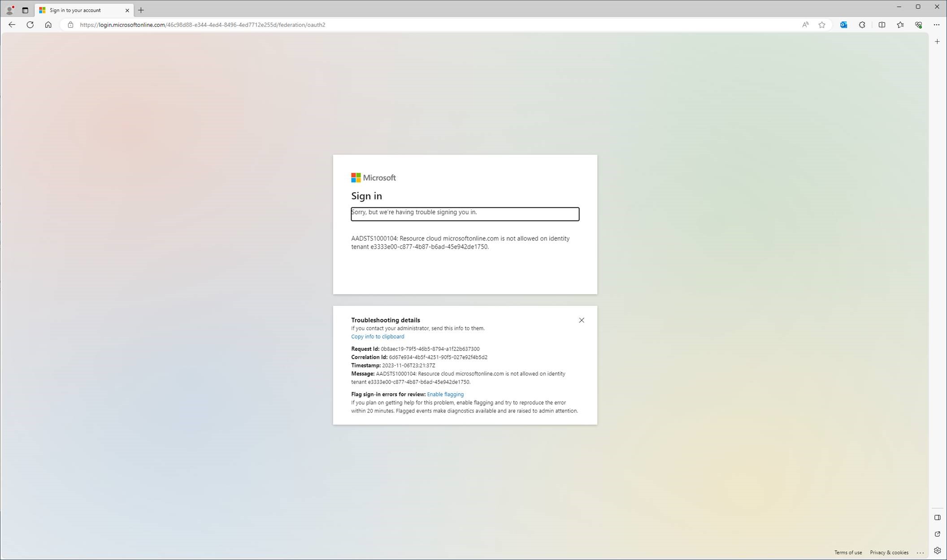Toggle split screen view

[x=882, y=25]
